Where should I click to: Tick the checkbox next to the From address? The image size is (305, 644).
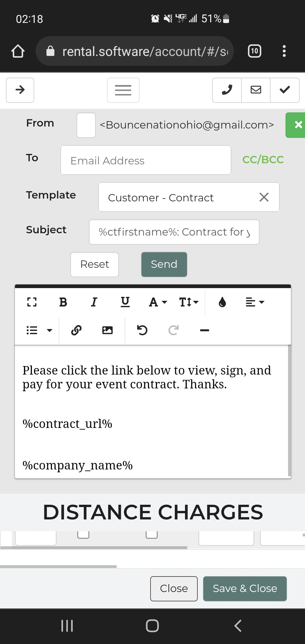(x=86, y=125)
